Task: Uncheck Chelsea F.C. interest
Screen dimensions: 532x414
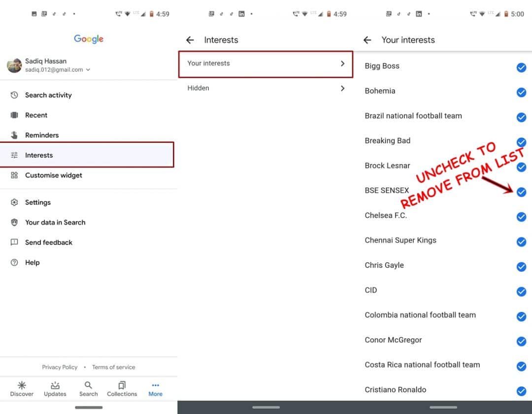Action: click(x=522, y=217)
